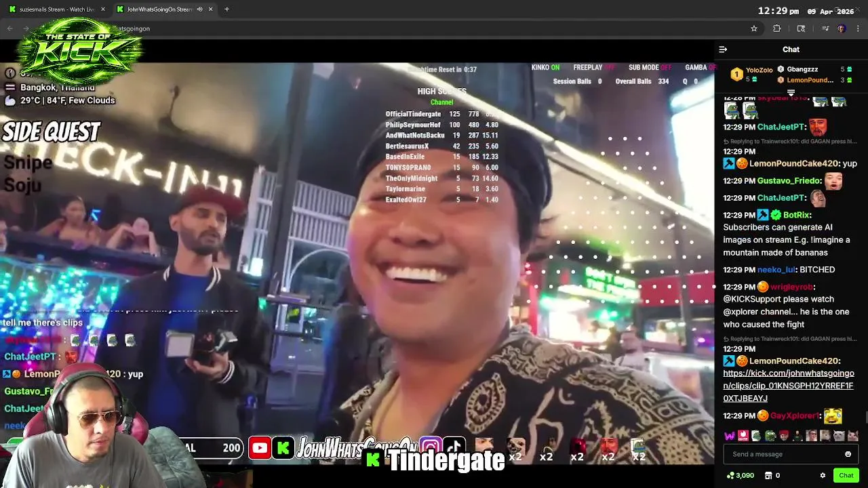Bookmark this page with the star icon
Screen dimensions: 868x488
(753, 28)
